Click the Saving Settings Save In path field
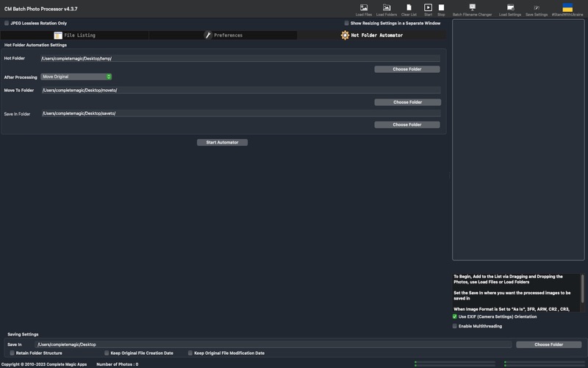The image size is (588, 368). point(273,344)
